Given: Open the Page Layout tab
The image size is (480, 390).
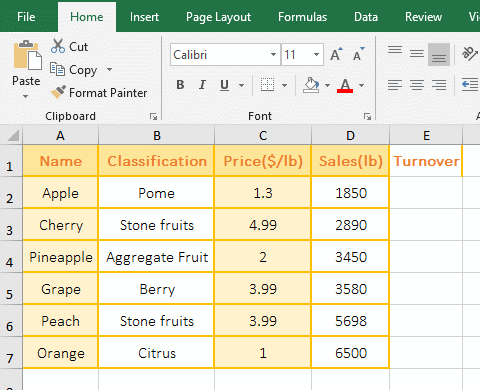Looking at the screenshot, I should (218, 17).
